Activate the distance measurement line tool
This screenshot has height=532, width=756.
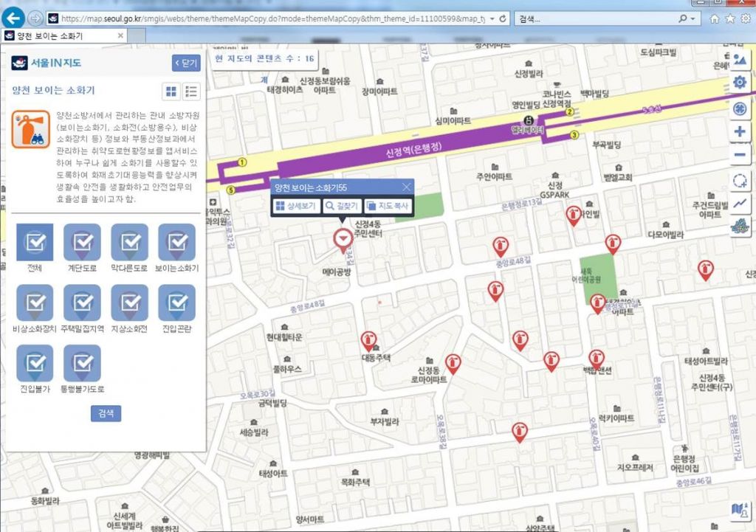(740, 204)
